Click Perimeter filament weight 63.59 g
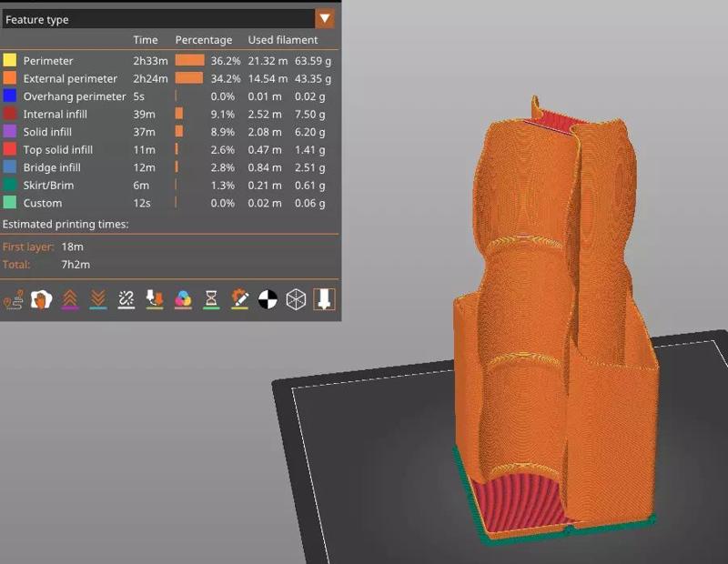728x564 pixels. (313, 61)
